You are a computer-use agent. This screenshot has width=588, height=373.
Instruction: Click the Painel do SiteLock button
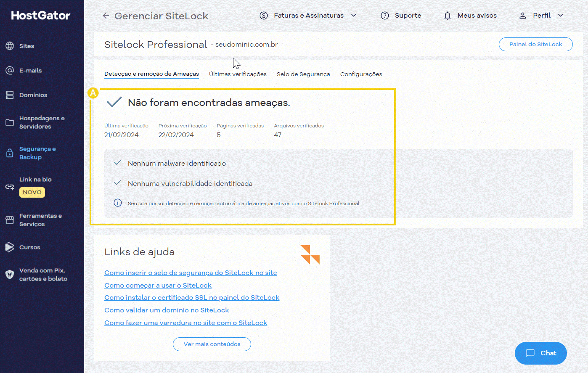[535, 44]
